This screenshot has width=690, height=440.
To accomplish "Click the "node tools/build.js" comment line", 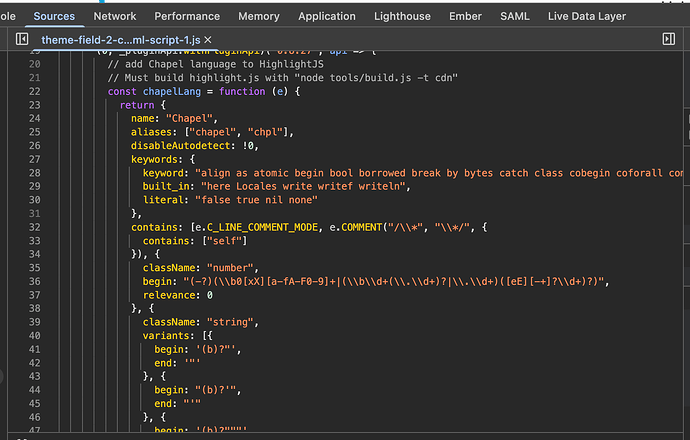I will click(x=283, y=78).
